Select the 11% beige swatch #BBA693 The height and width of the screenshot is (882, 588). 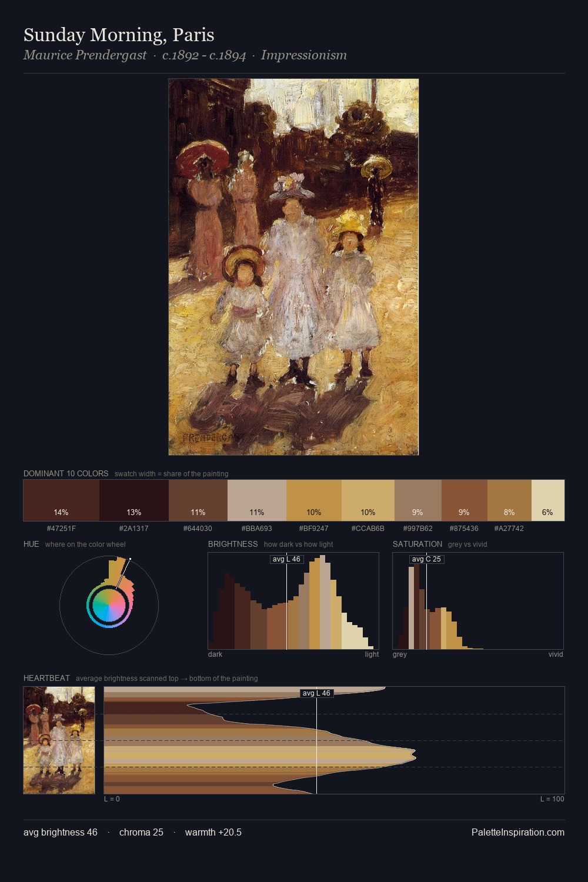[257, 500]
